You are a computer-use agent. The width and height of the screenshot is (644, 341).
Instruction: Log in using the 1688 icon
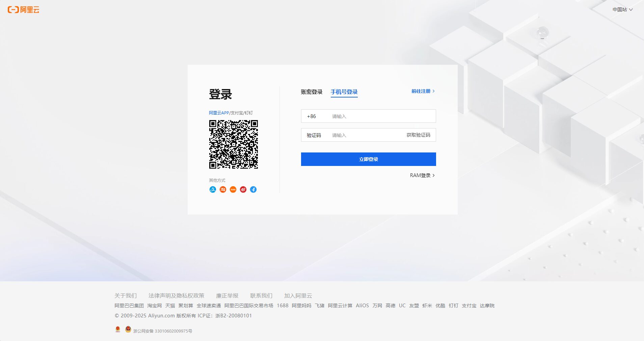coord(233,189)
